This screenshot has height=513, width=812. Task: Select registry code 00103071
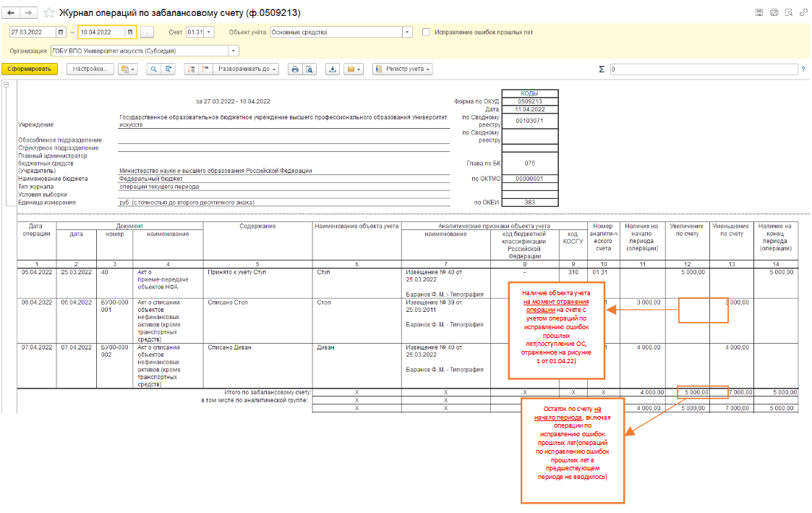pyautogui.click(x=530, y=121)
